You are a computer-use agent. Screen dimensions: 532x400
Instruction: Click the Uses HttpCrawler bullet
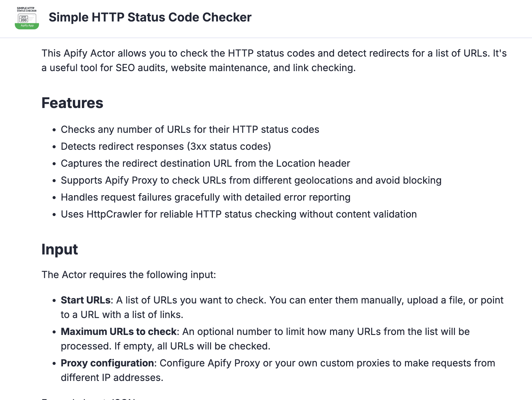(238, 214)
